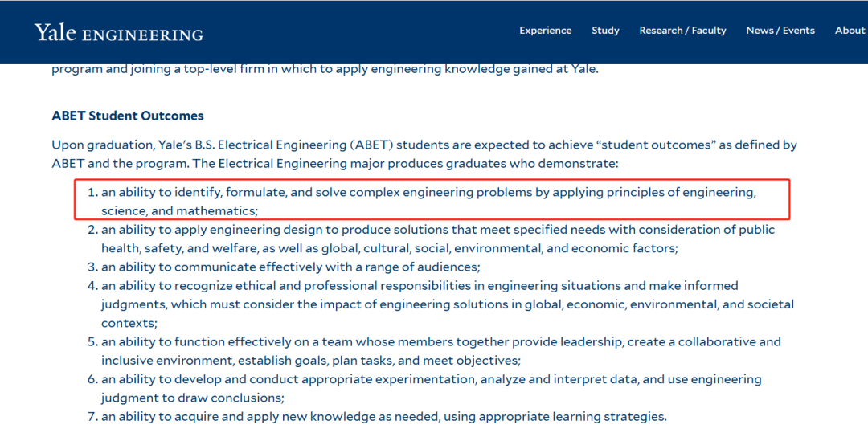Screen dimensions: 868x445
Task: Select Research / Faculty in the navigation
Action: click(x=682, y=31)
